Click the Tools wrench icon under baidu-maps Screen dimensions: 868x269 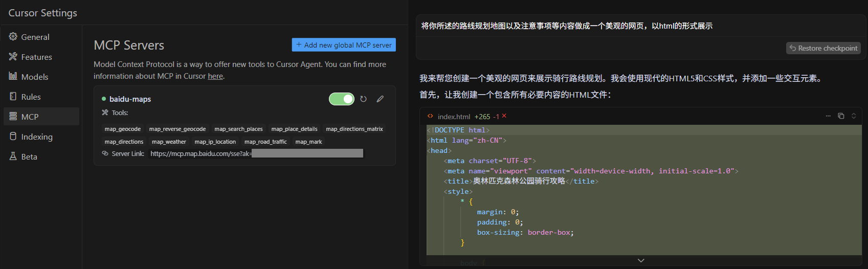pos(105,113)
